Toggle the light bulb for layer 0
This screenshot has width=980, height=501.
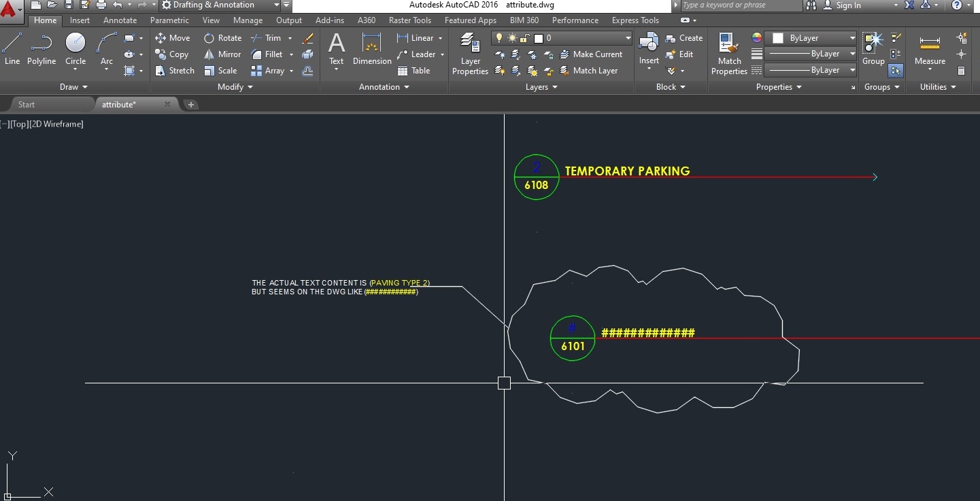pyautogui.click(x=499, y=38)
